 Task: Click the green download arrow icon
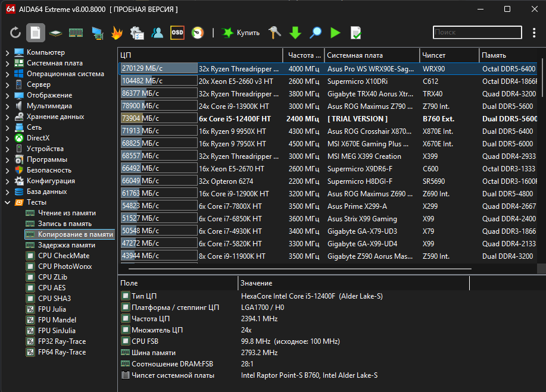click(x=295, y=33)
